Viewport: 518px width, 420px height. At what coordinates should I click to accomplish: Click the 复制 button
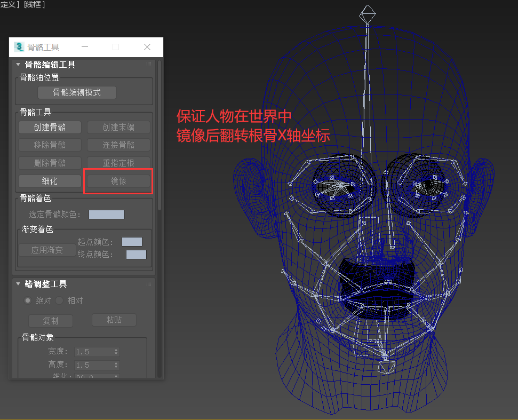tap(51, 321)
